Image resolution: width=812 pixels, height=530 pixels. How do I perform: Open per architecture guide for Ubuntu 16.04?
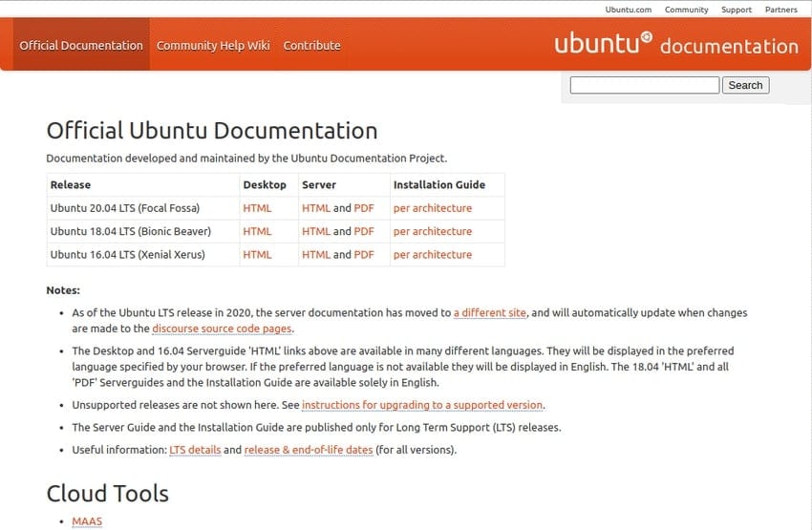coord(433,255)
